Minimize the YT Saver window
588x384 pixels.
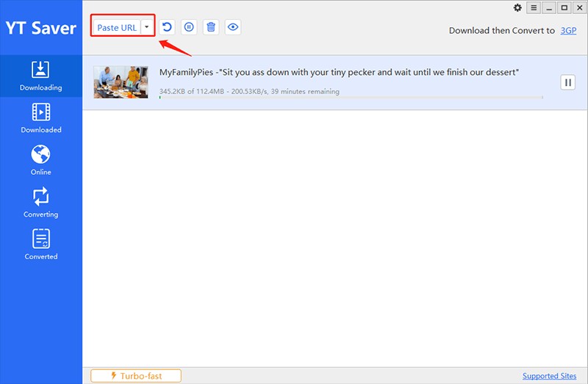(549, 7)
